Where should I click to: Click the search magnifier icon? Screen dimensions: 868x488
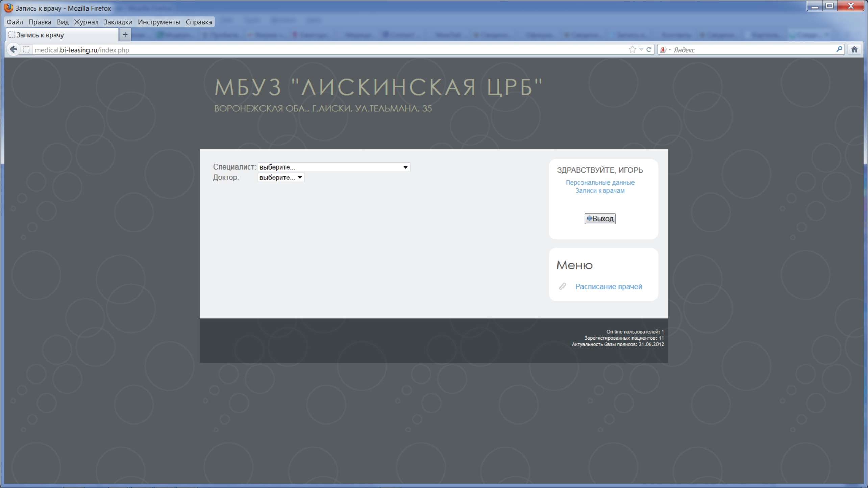click(x=839, y=50)
